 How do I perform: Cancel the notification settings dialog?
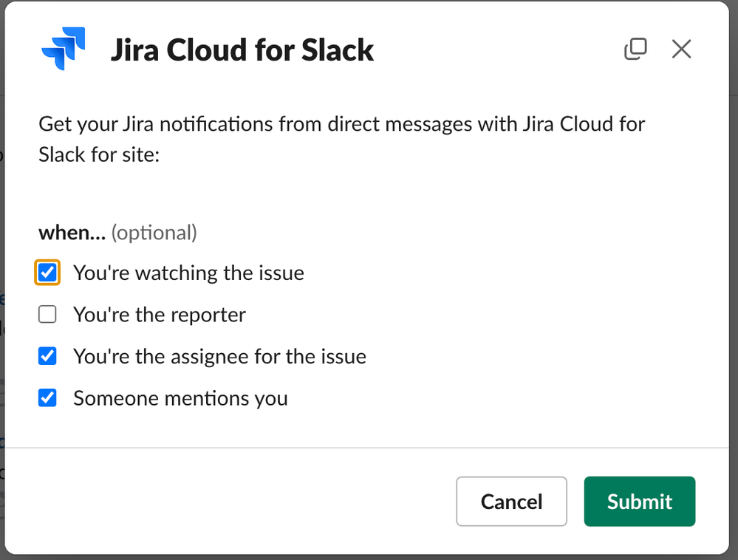point(511,501)
